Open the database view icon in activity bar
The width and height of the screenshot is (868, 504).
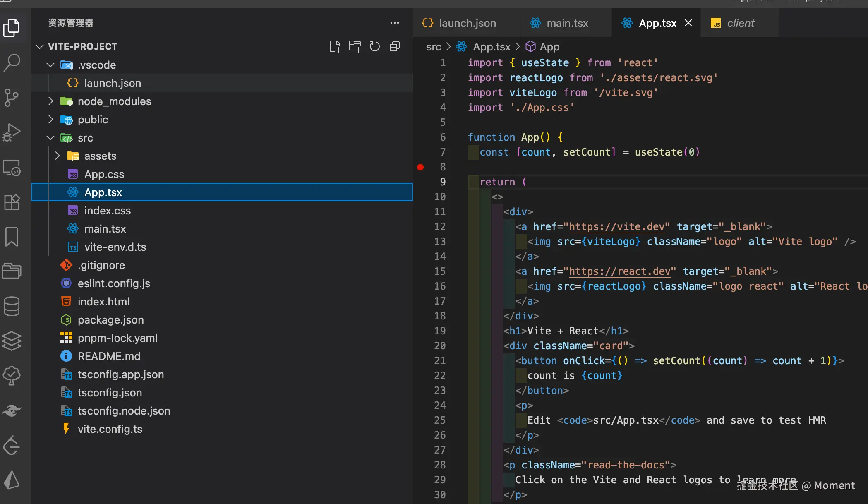(12, 306)
